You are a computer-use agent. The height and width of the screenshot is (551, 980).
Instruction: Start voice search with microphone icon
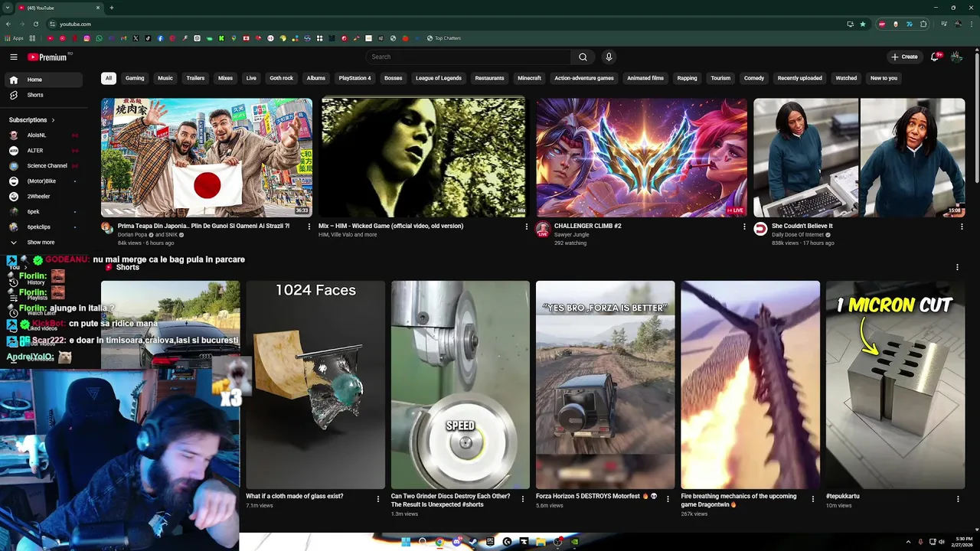point(609,57)
